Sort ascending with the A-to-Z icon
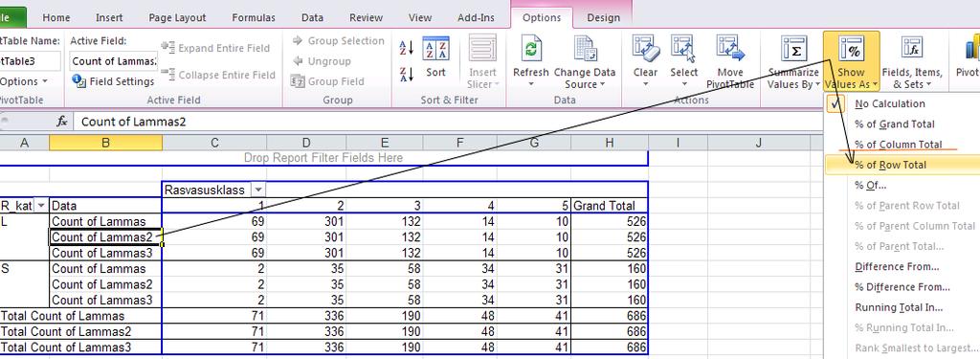Image resolution: width=980 pixels, height=359 pixels. pyautogui.click(x=406, y=48)
